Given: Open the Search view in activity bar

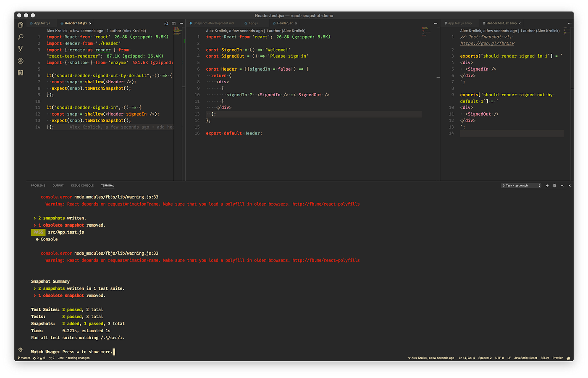Looking at the screenshot, I should coord(21,37).
